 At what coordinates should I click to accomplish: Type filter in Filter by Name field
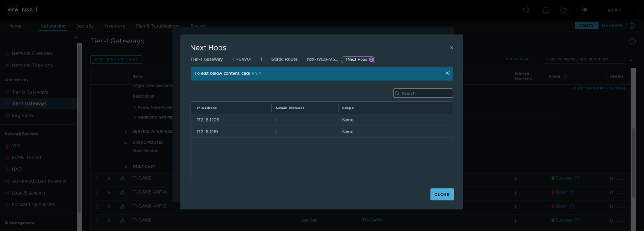pyautogui.click(x=584, y=59)
